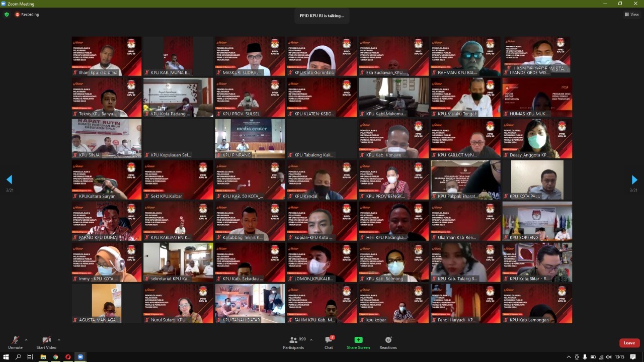Open the Windows Start menu

coord(6,357)
